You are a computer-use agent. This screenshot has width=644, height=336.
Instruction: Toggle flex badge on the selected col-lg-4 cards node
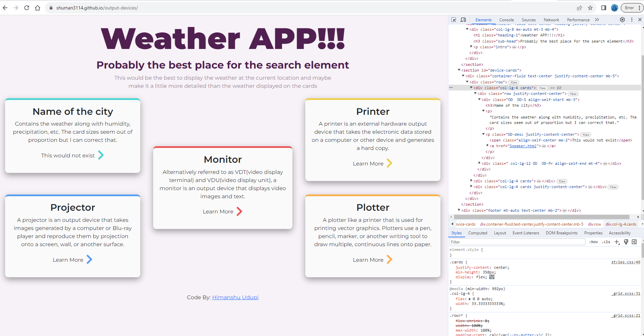coord(543,88)
